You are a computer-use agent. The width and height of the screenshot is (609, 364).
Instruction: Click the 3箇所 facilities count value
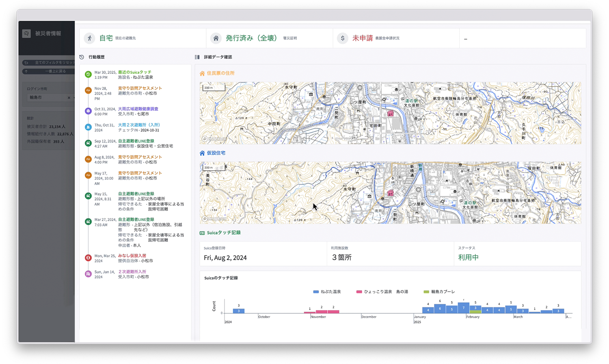coord(342,258)
